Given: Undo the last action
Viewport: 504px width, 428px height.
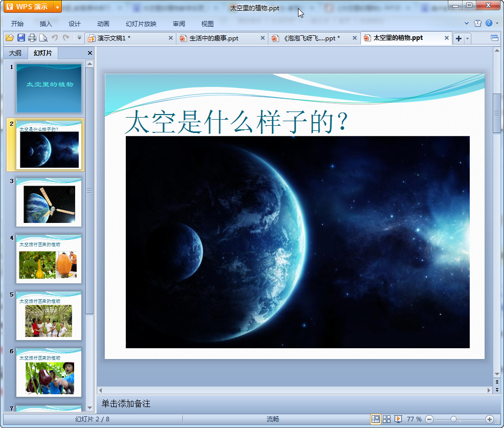Looking at the screenshot, I should point(55,38).
